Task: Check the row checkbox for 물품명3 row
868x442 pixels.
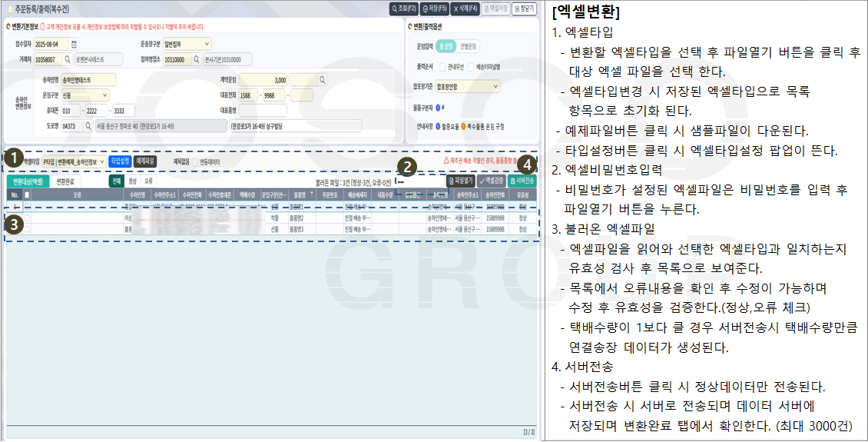Action: coord(27,229)
